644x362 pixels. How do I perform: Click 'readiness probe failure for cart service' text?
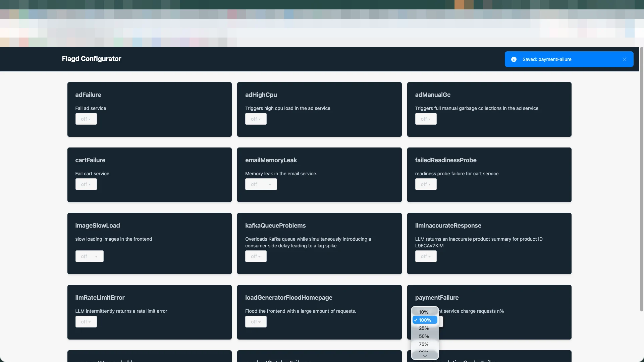pos(457,174)
